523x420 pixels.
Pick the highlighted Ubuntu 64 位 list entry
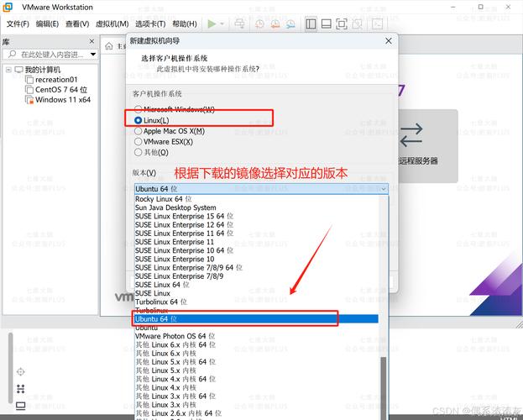coord(256,319)
